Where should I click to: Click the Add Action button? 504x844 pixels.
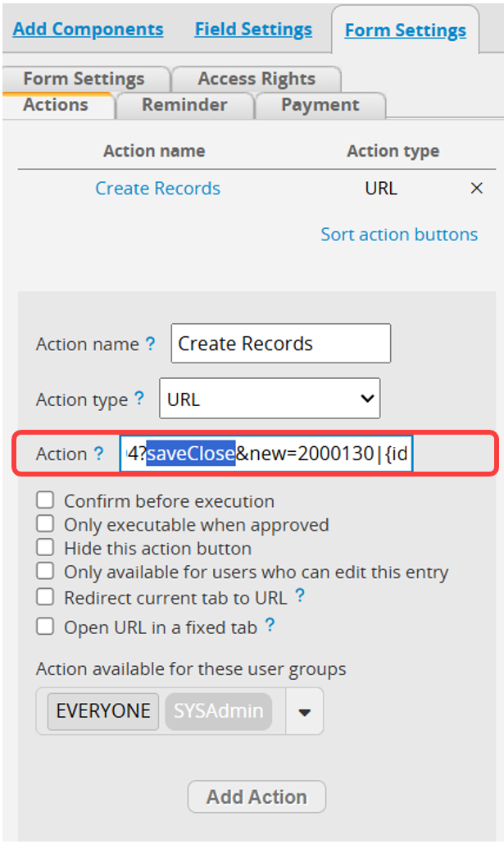257,796
